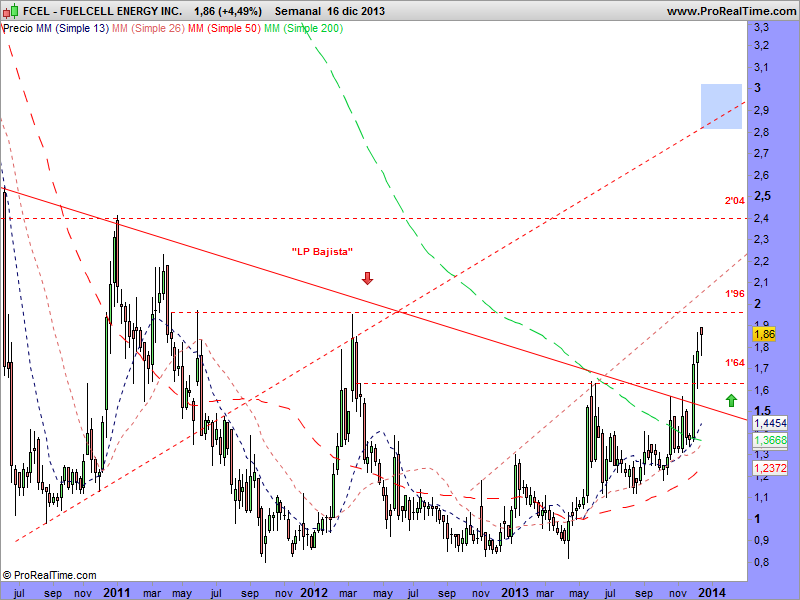Click the 1,7 price axis label

[x=761, y=368]
